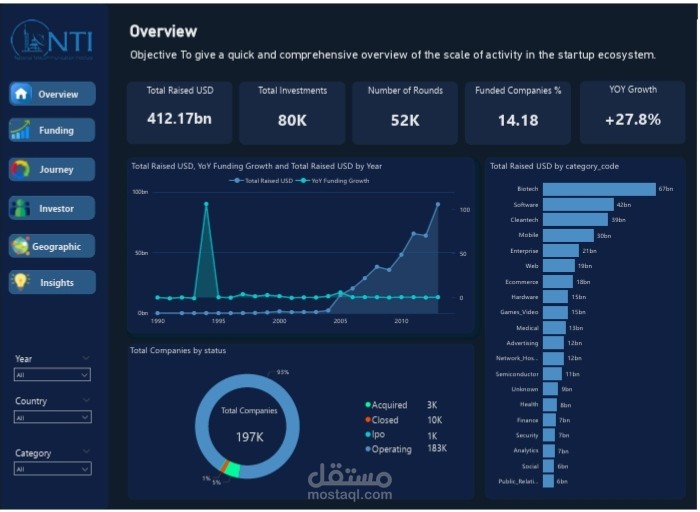Select the Total Raised USD card
This screenshot has width=700, height=512.
point(179,112)
